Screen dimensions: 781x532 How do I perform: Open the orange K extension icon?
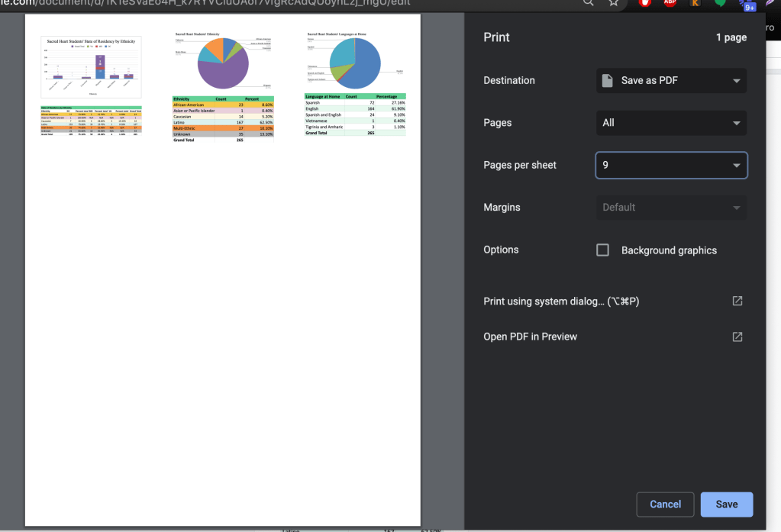(695, 3)
